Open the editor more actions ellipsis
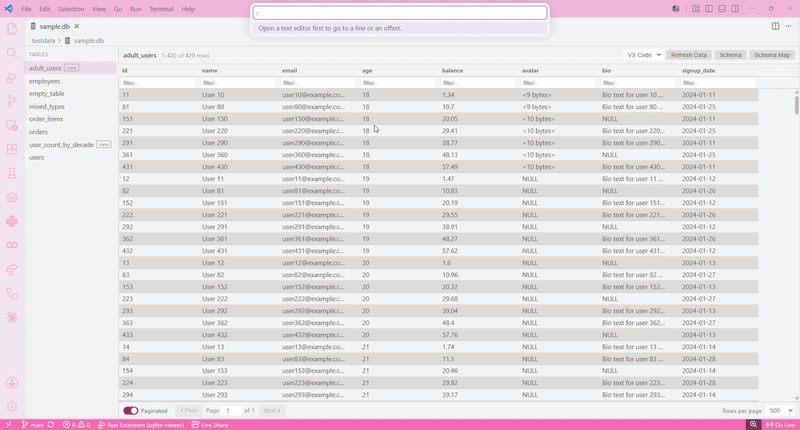The height and width of the screenshot is (430, 800). click(x=788, y=26)
